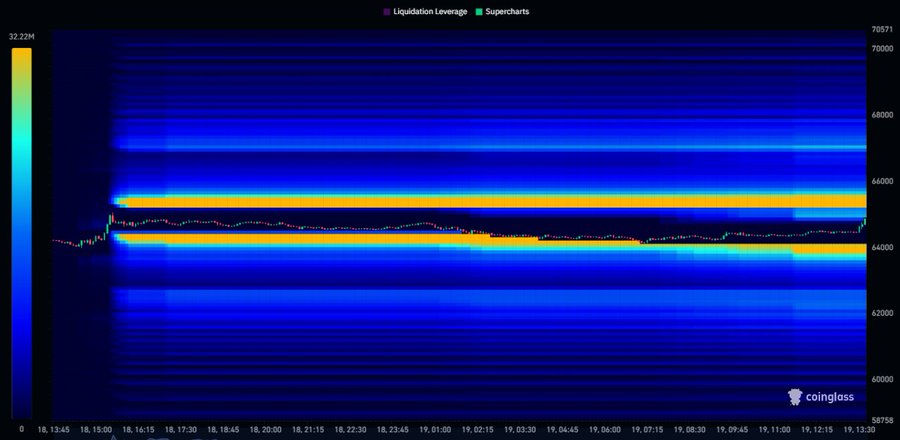Click the 19, 11:00 time axis label
Screen dimensions: 900x440
774,429
